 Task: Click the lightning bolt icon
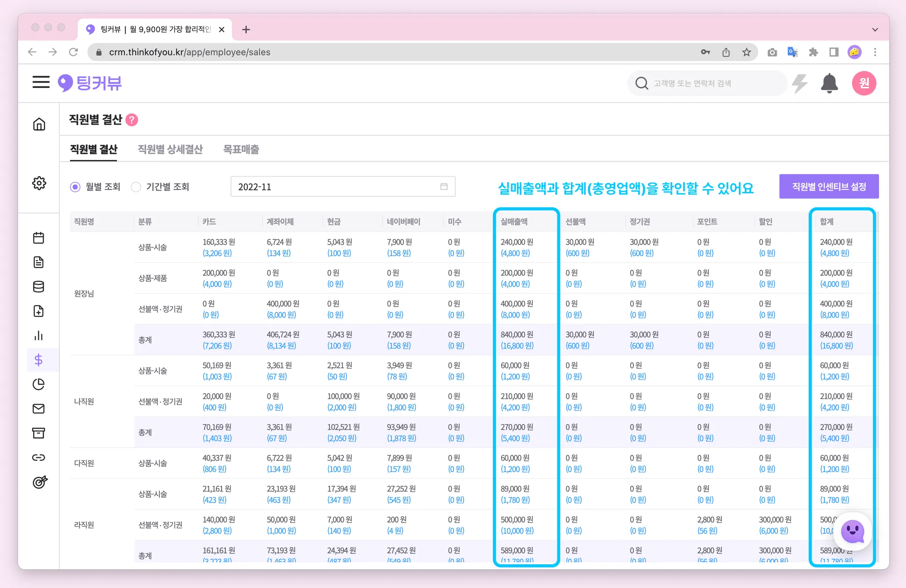click(x=799, y=83)
